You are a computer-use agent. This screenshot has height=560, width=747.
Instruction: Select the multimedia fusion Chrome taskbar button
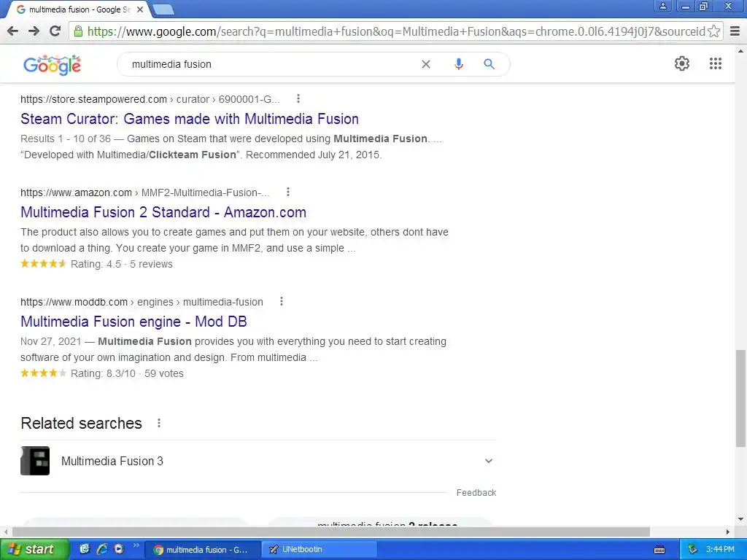point(203,549)
